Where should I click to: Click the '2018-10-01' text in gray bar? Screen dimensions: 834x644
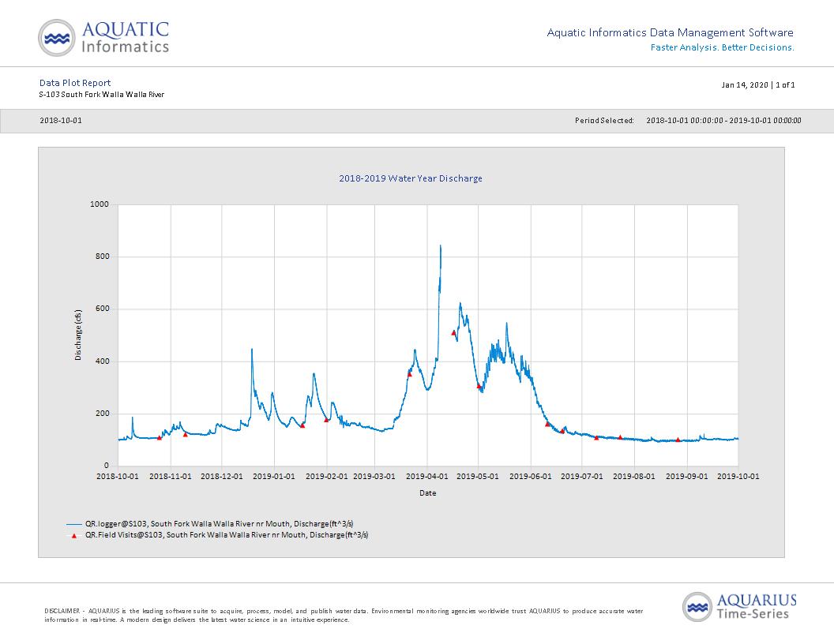[x=61, y=121]
